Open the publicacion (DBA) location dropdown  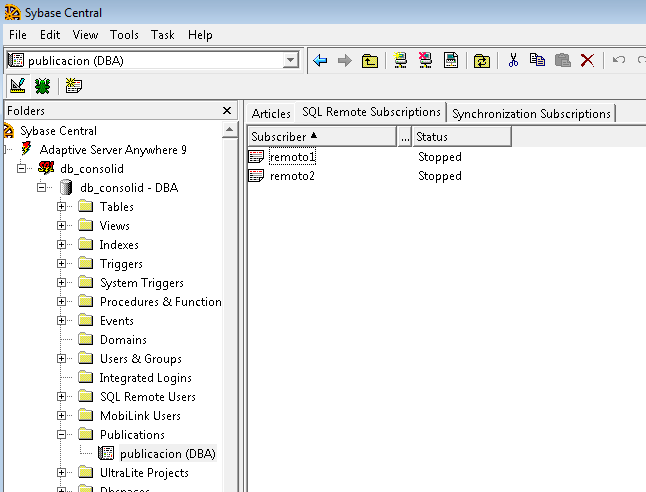(291, 61)
